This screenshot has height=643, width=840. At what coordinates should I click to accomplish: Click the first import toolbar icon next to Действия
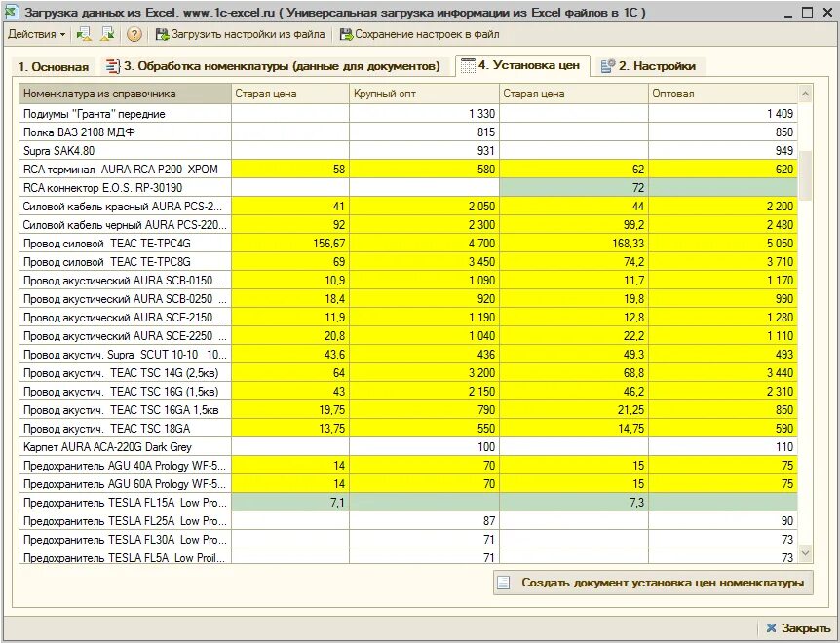pyautogui.click(x=84, y=34)
